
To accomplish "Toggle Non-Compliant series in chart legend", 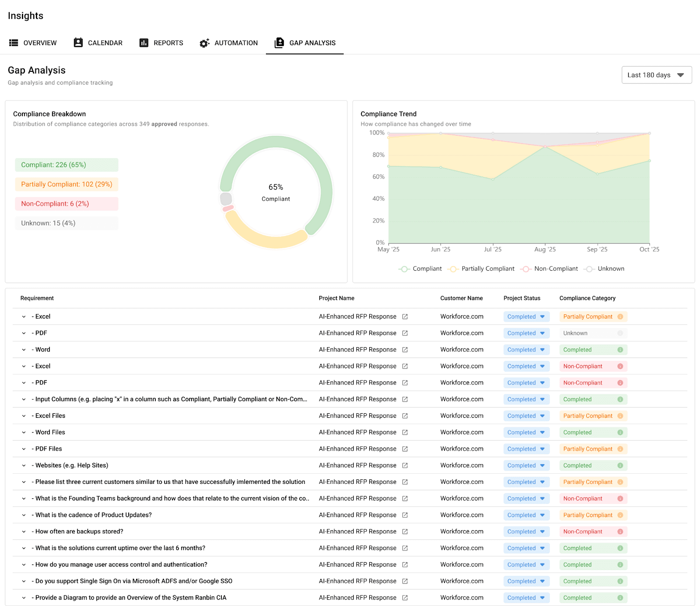I will (549, 269).
